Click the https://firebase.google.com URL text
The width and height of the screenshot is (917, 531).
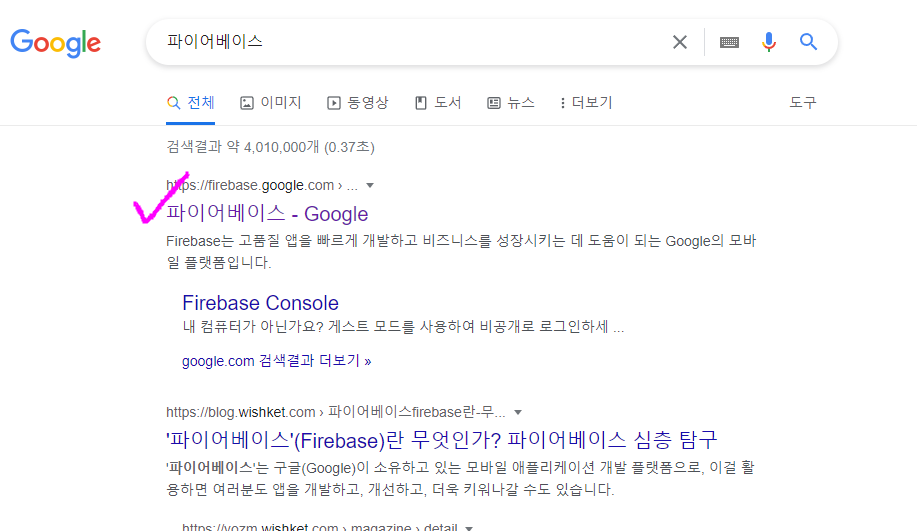click(250, 185)
